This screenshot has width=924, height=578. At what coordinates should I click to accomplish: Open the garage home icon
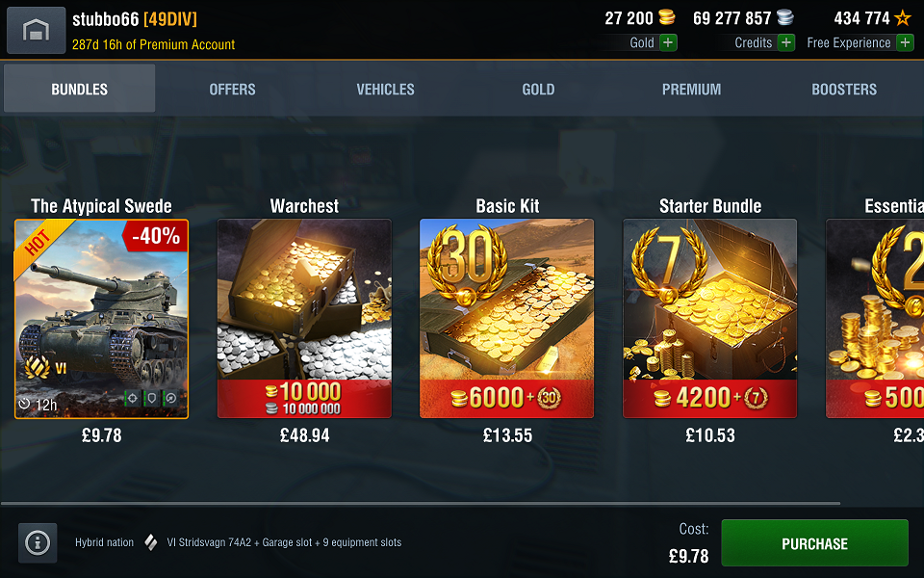click(x=36, y=30)
